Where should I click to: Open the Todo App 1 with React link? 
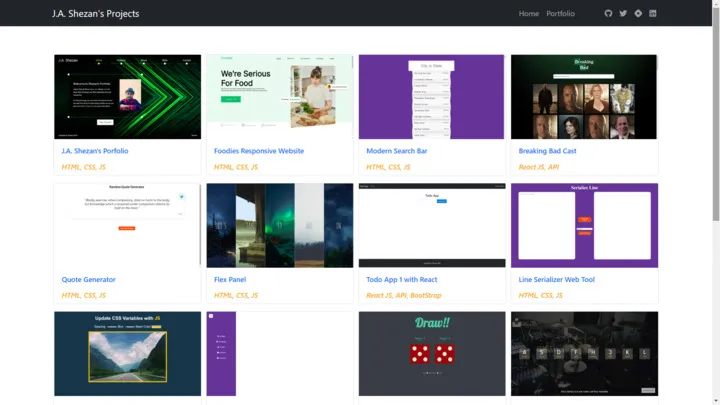pos(402,279)
